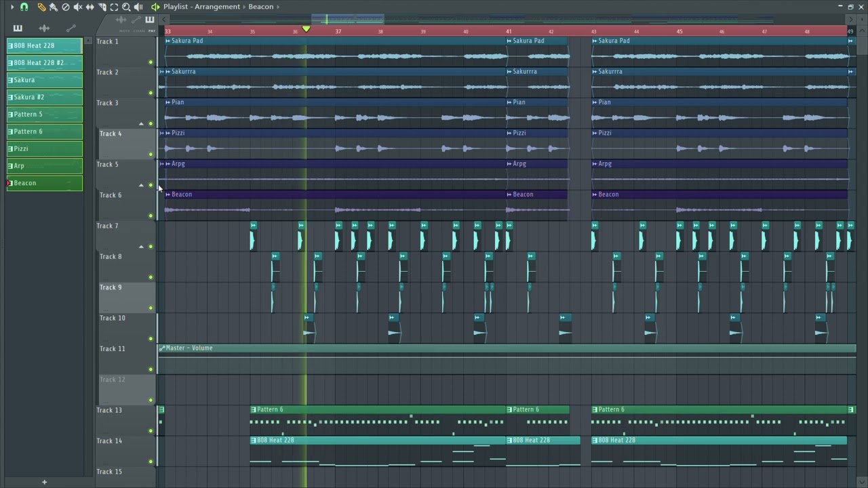Mute Track 5 via green LED

(x=151, y=185)
